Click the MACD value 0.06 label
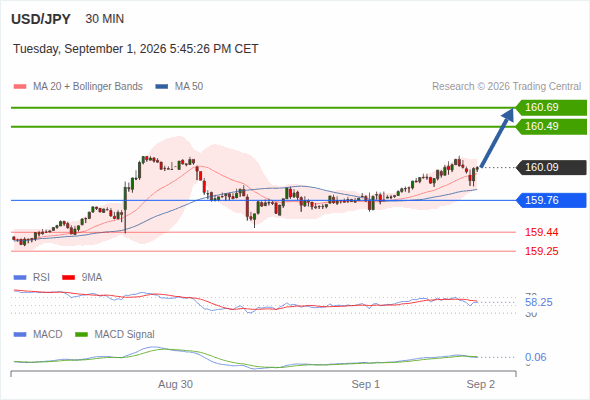The image size is (590, 400). [535, 357]
